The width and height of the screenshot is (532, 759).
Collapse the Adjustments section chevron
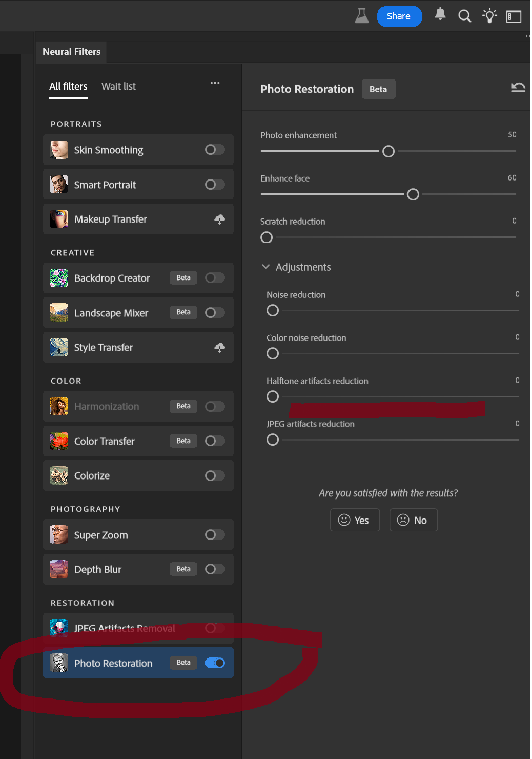pyautogui.click(x=265, y=267)
